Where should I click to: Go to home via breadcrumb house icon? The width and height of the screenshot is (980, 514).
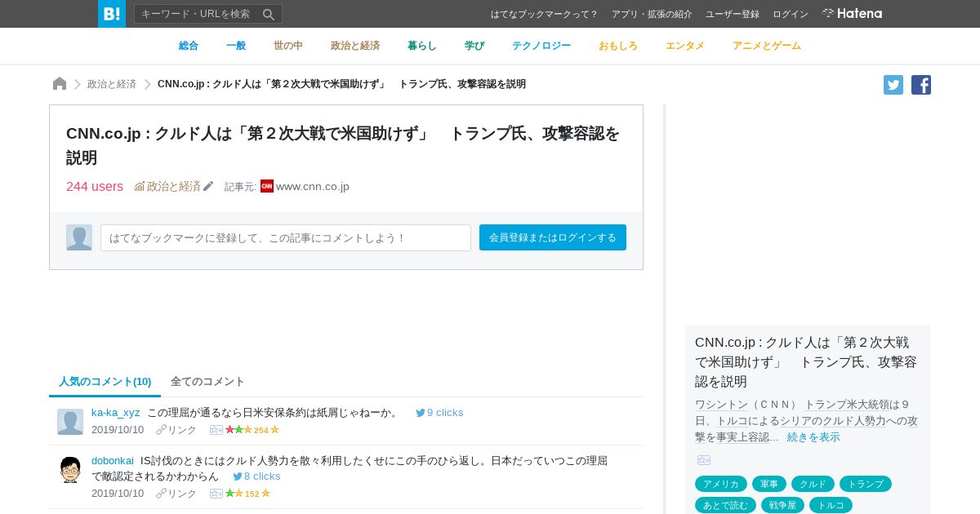60,84
